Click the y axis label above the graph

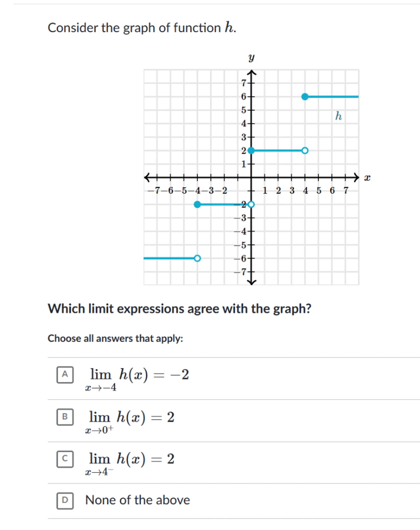coord(251,58)
